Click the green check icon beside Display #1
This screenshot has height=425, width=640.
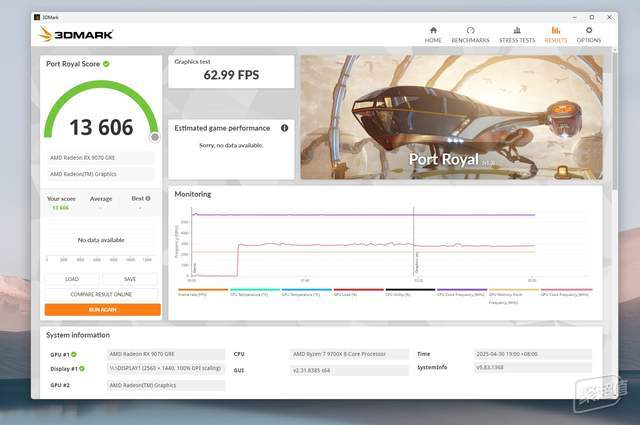click(82, 369)
